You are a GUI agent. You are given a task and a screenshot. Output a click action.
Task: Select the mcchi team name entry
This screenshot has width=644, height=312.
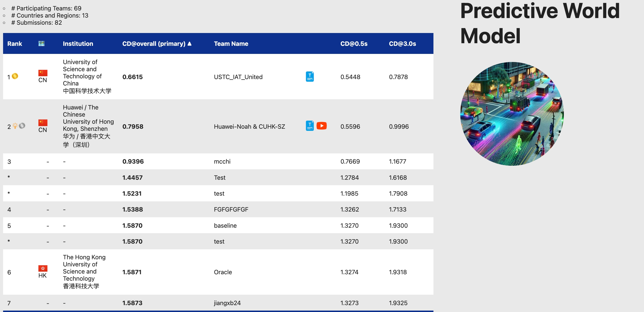(222, 161)
